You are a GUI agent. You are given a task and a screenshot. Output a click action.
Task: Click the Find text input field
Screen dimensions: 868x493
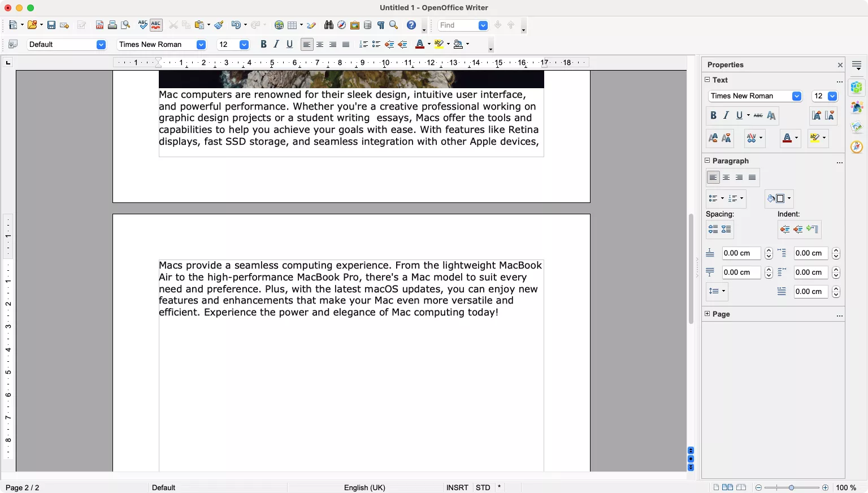point(457,25)
